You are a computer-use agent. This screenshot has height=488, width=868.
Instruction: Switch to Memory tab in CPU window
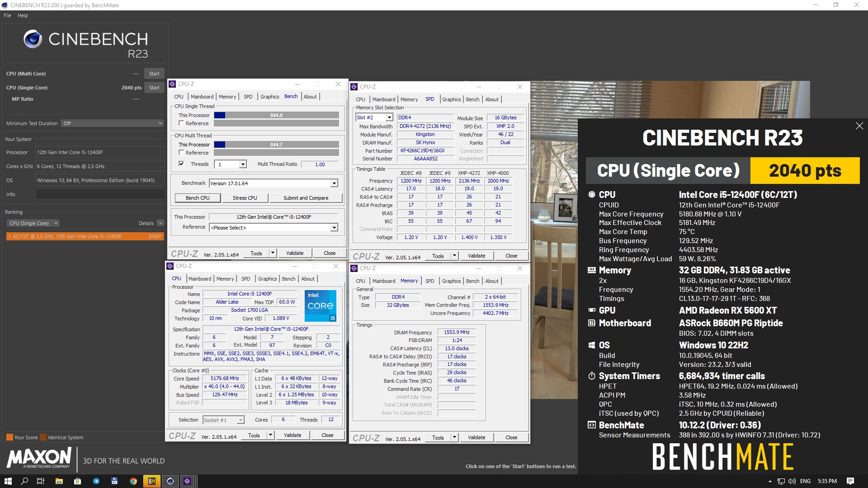(225, 279)
